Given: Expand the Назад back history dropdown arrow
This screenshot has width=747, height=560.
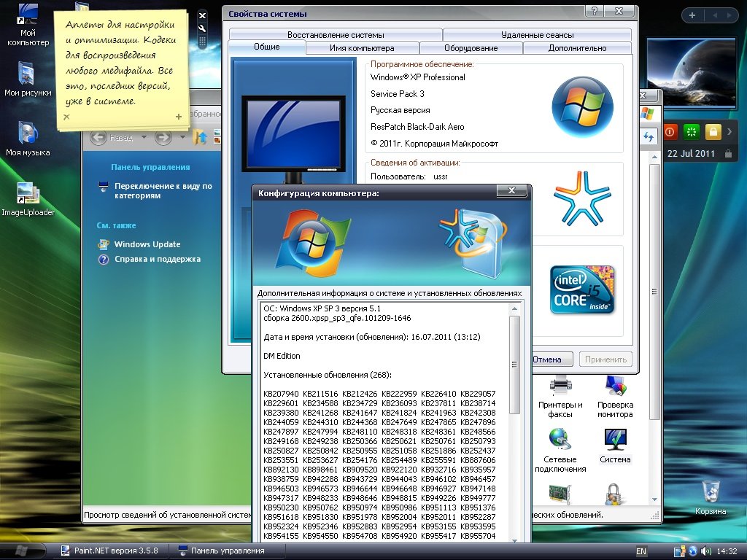Looking at the screenshot, I should point(144,137).
